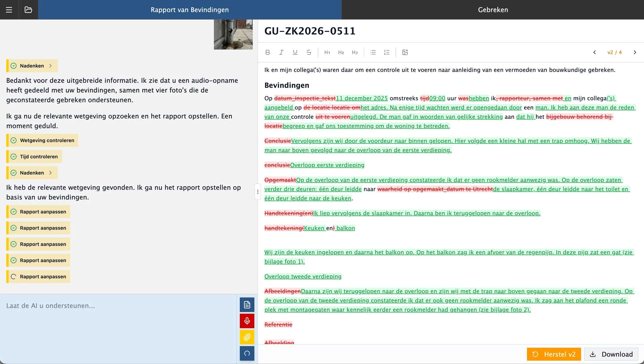This screenshot has width=644, height=364.
Task: Click the panel divider handle
Action: 258,192
